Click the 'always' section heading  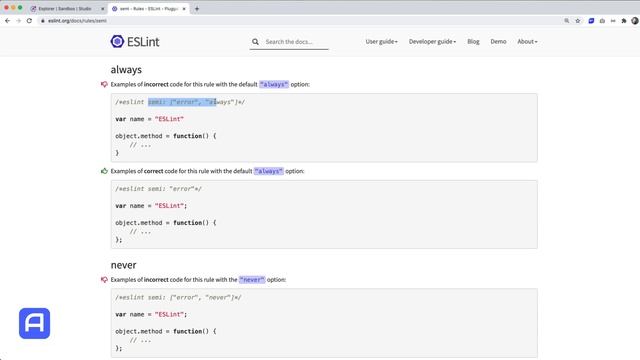126,69
